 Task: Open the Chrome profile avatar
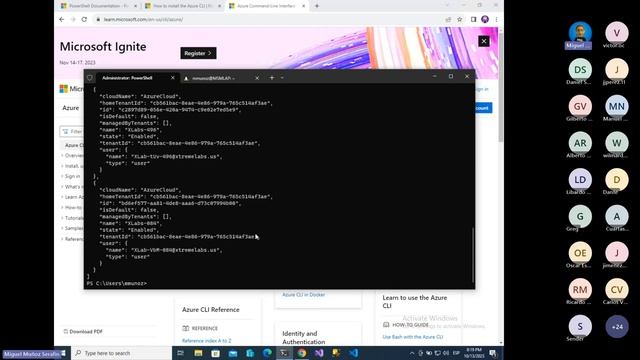coord(485,19)
